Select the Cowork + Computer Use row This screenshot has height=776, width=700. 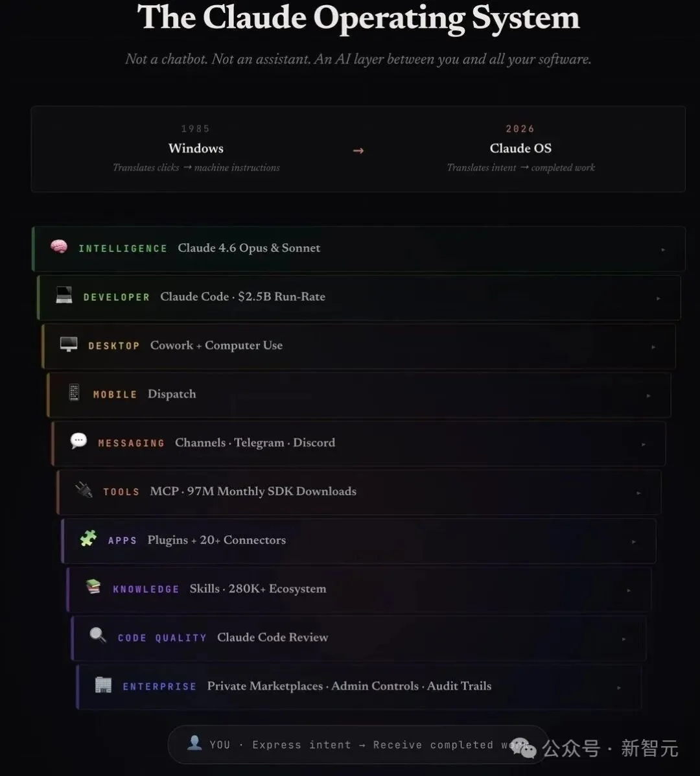pos(216,346)
